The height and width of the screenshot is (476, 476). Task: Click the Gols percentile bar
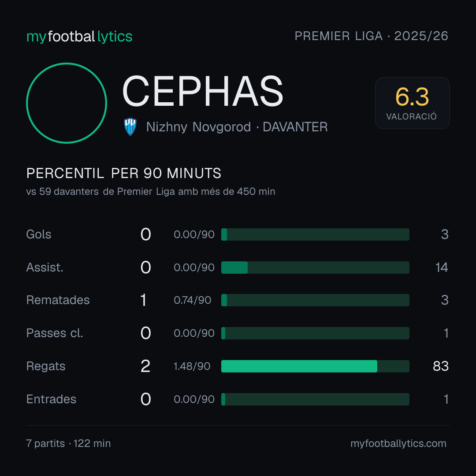pos(315,234)
